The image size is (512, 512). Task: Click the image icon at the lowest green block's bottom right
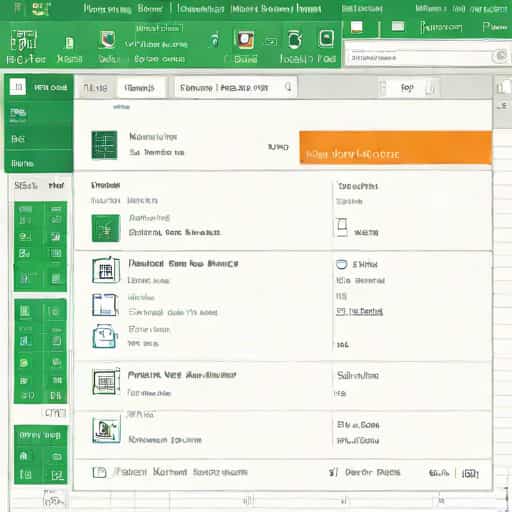57,475
